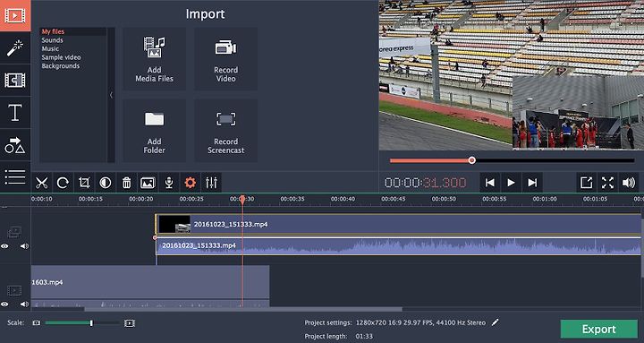
Task: Toggle the main video track eye icon
Action: click(4, 304)
